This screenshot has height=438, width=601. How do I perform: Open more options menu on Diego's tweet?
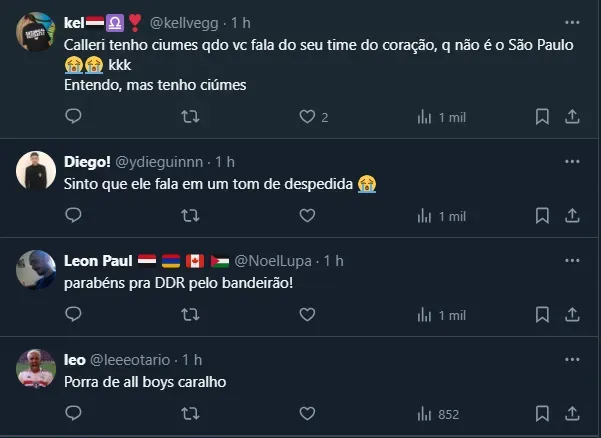tap(571, 160)
